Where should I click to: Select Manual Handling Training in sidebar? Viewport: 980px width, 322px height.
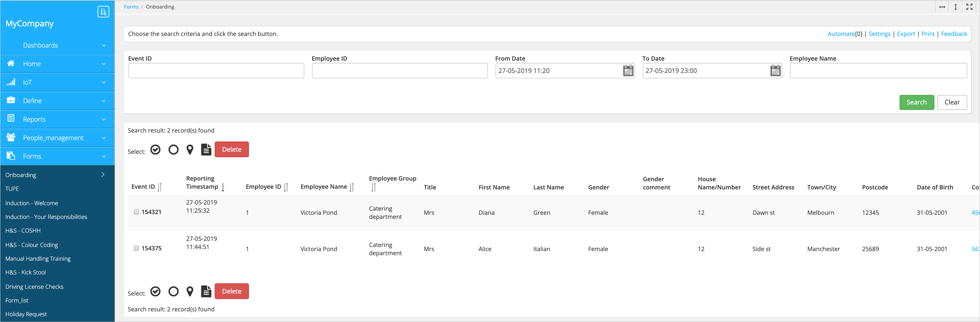[x=38, y=258]
